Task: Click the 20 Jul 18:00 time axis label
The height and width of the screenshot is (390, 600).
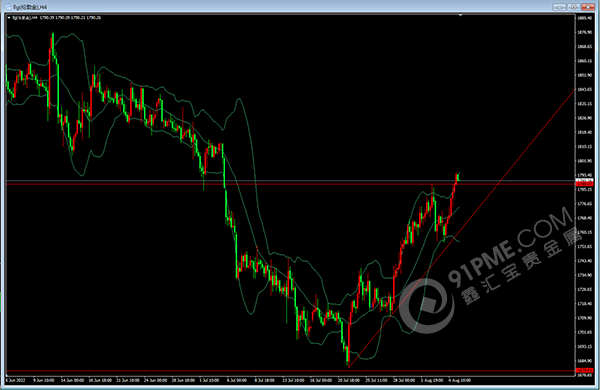Action: coord(349,380)
